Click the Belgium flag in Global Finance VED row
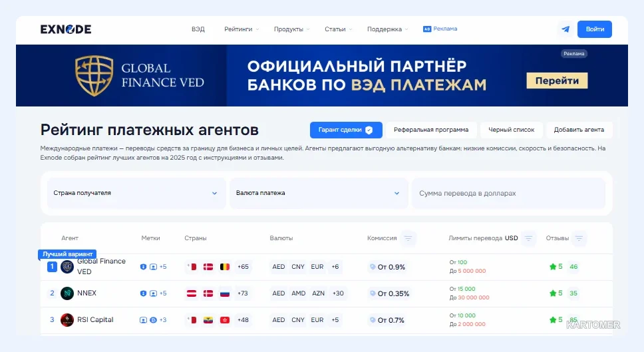Screen dimensions: 644x352 pos(225,267)
